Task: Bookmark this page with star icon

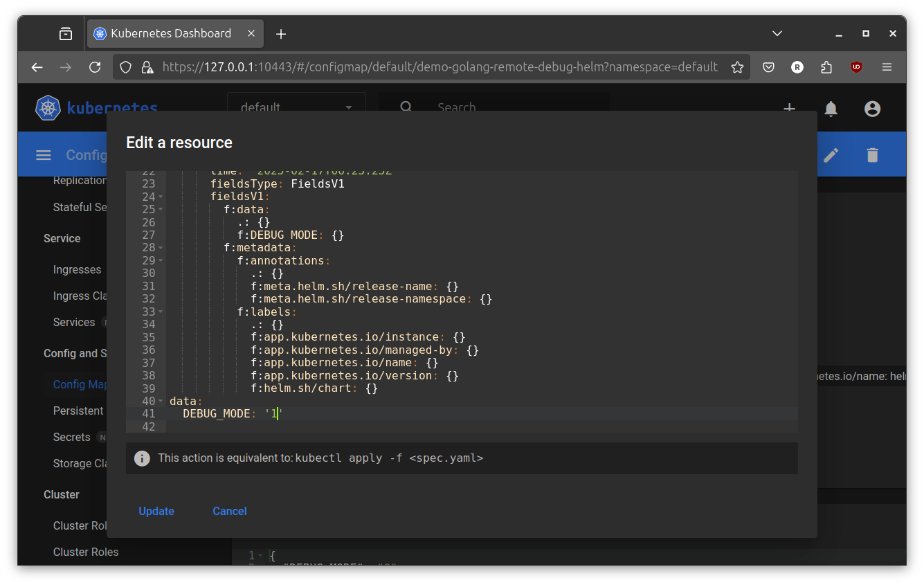Action: pyautogui.click(x=737, y=67)
